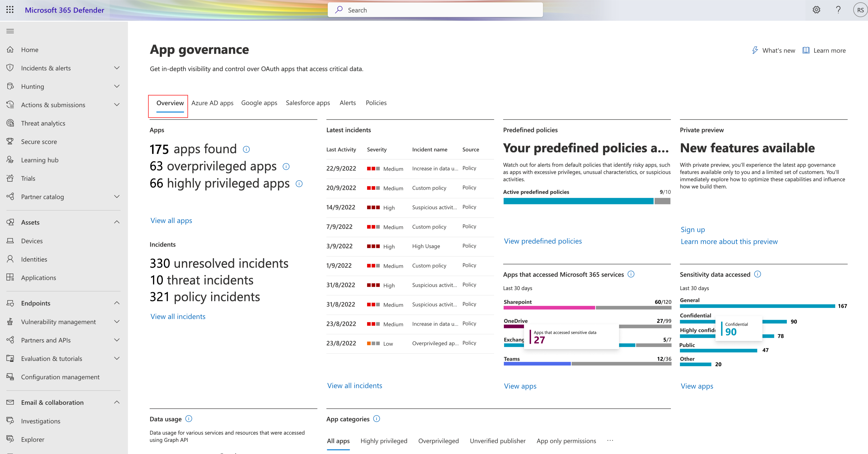
Task: Click the What's new lightning bolt icon
Action: (754, 51)
